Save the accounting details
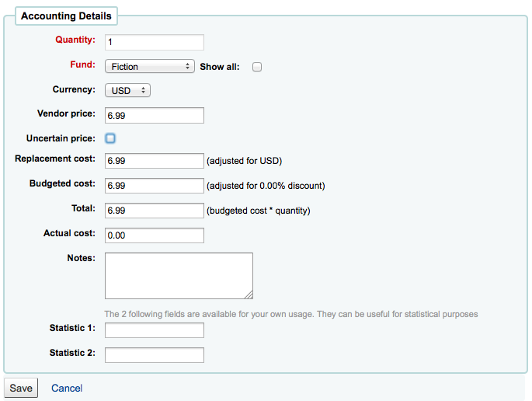The width and height of the screenshot is (532, 401). (21, 388)
